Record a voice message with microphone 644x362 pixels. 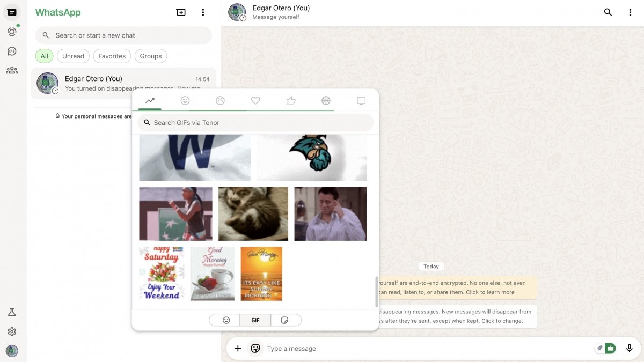629,349
